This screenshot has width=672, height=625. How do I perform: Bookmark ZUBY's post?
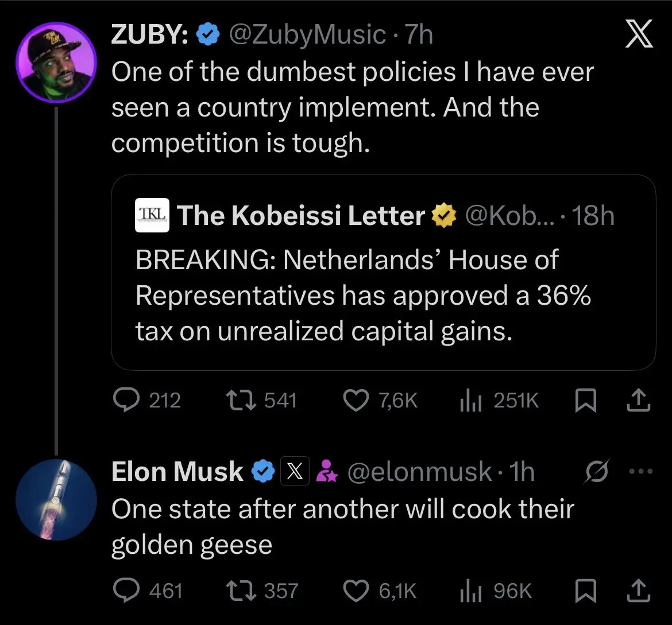point(585,401)
